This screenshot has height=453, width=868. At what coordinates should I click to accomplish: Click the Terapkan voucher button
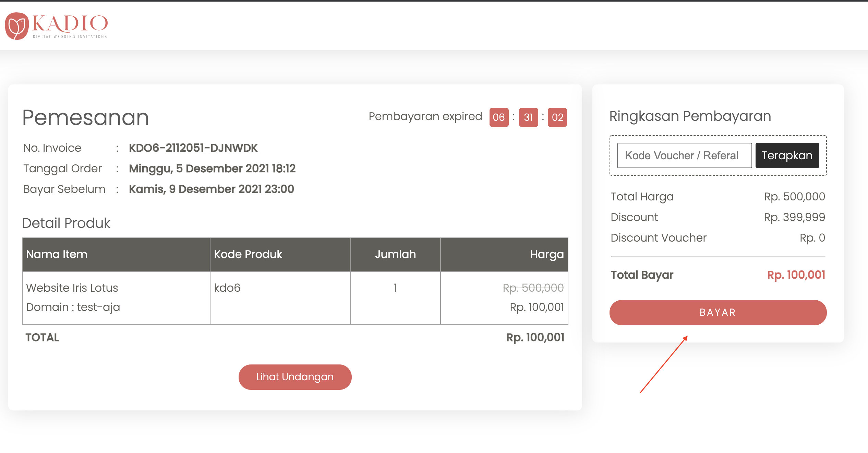787,155
